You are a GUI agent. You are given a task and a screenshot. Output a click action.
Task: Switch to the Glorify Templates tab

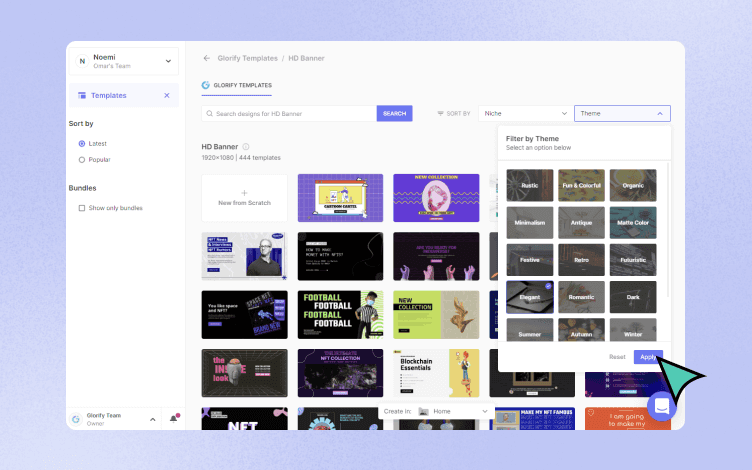[236, 85]
